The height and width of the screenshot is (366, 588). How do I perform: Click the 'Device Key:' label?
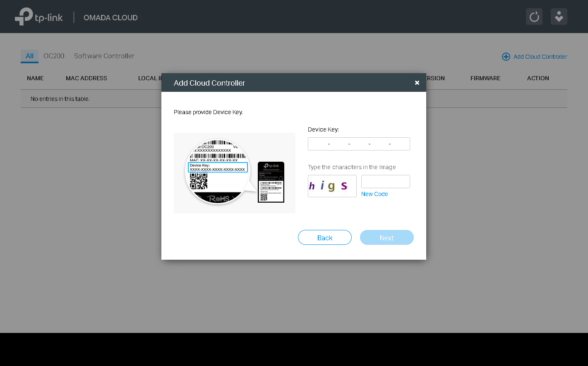323,129
